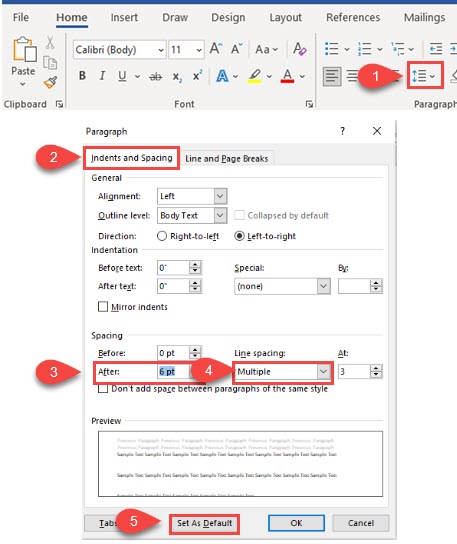Viewport: 457px width, 544px height.
Task: Toggle Bold formatting
Action: pos(82,76)
